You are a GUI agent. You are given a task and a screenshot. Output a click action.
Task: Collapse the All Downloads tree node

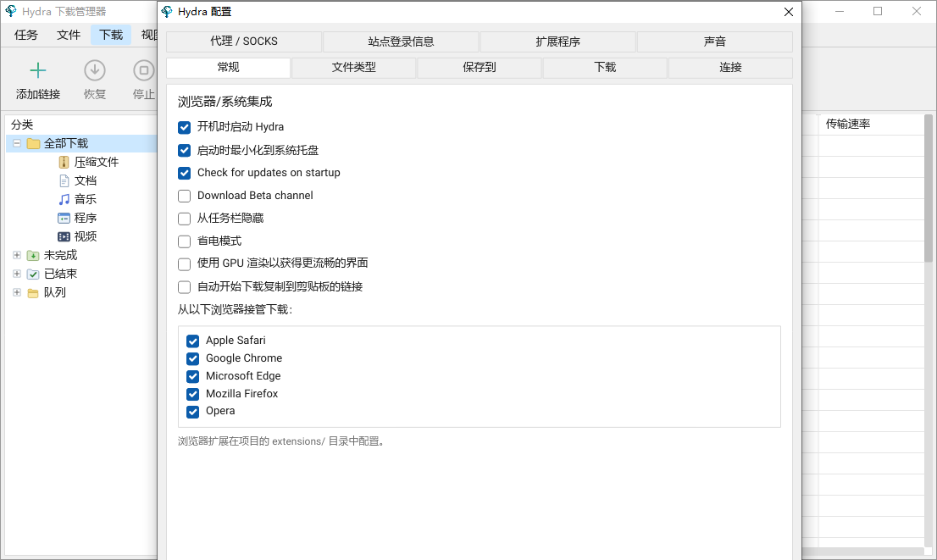(x=17, y=143)
